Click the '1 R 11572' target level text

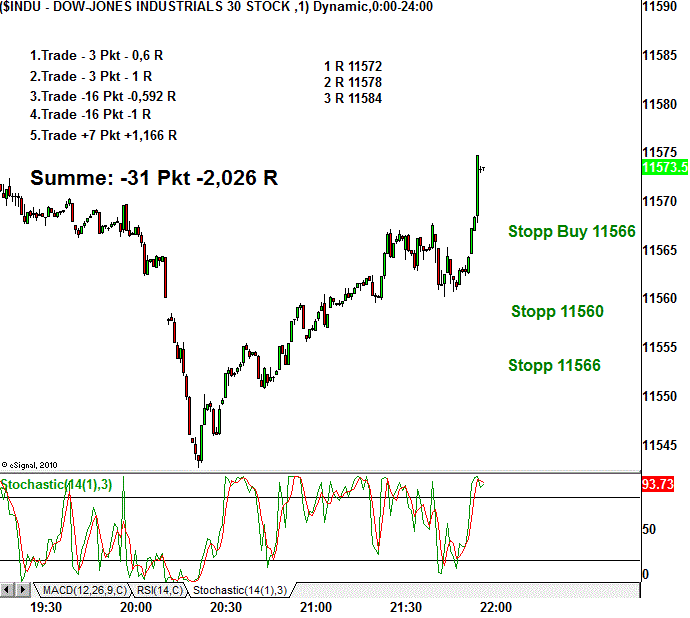[352, 66]
